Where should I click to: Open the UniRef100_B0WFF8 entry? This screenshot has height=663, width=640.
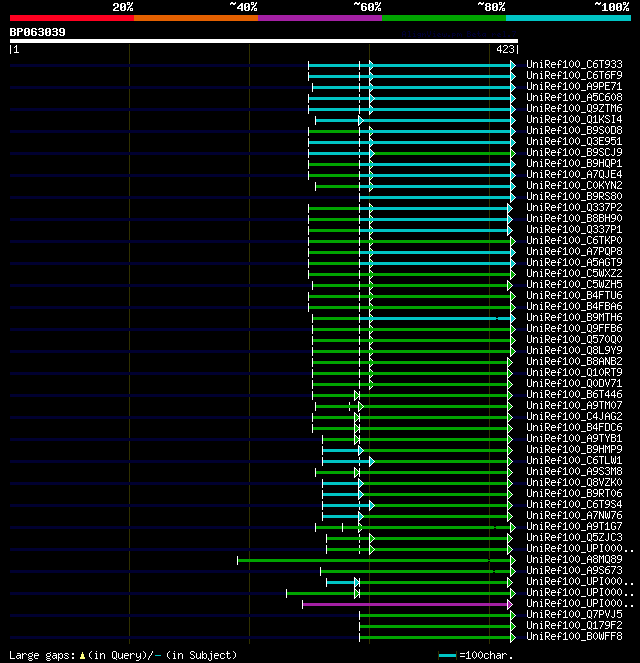574,636
